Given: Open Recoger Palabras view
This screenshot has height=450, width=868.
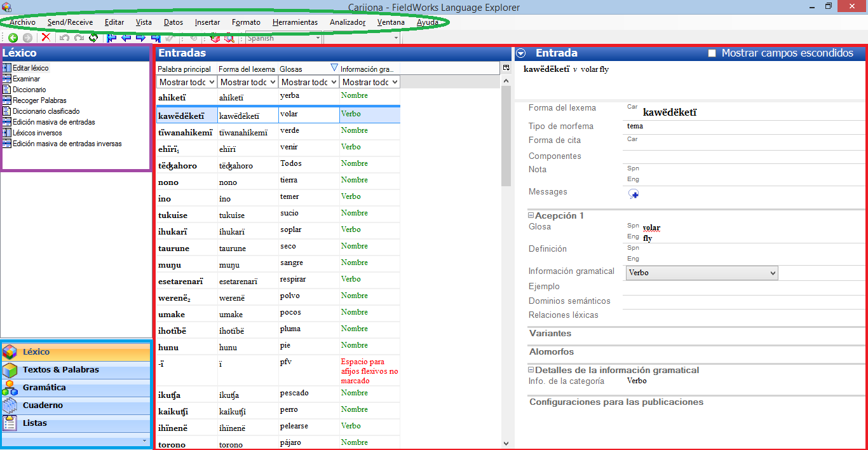Looking at the screenshot, I should (x=34, y=100).
